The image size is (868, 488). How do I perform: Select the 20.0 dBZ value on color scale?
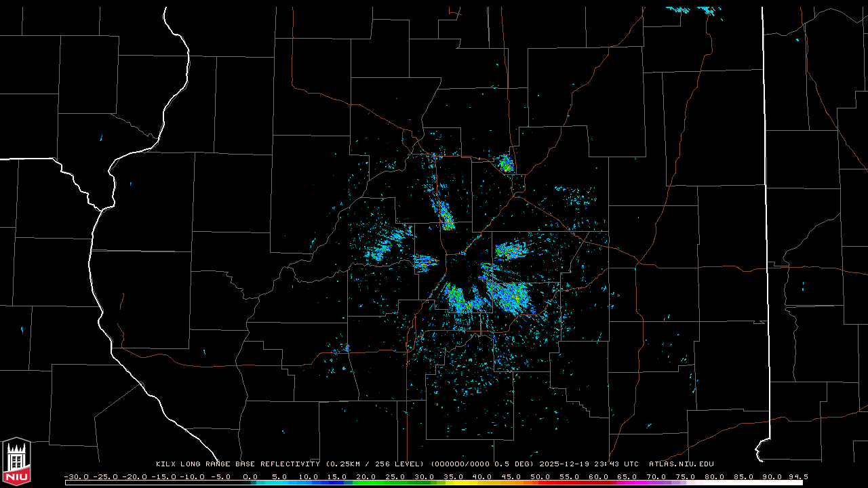click(x=366, y=476)
